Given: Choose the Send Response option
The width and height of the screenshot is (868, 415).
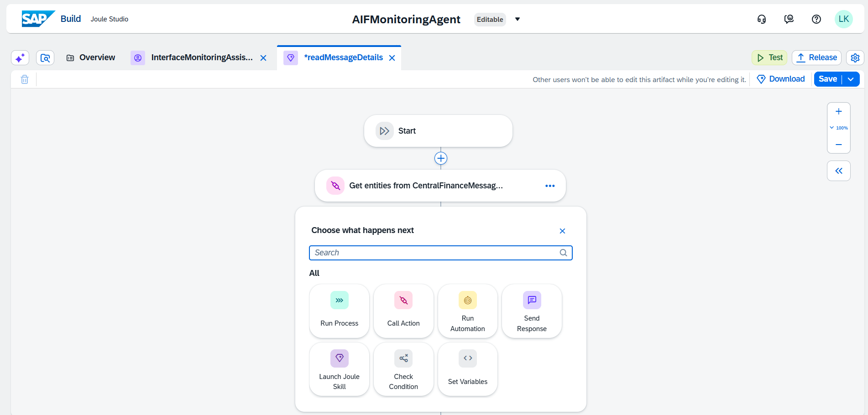Looking at the screenshot, I should 532,311.
